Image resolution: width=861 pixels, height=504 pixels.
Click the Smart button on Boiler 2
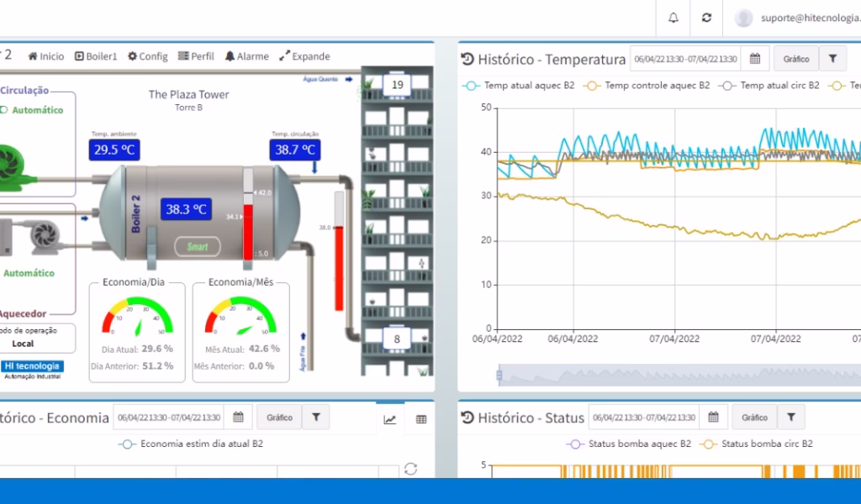[x=198, y=247]
